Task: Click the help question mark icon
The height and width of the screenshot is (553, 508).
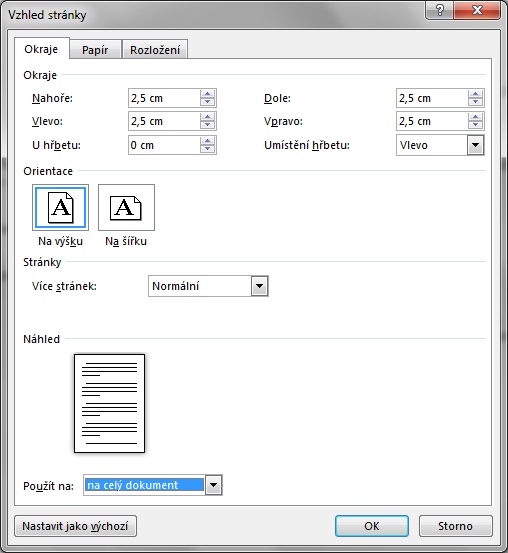Action: point(440,10)
